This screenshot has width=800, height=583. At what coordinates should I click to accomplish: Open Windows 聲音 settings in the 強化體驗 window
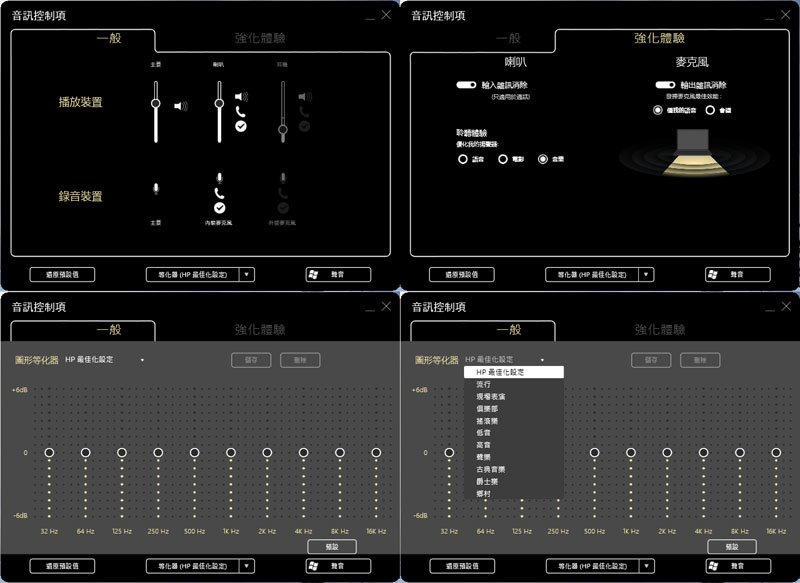click(x=738, y=274)
